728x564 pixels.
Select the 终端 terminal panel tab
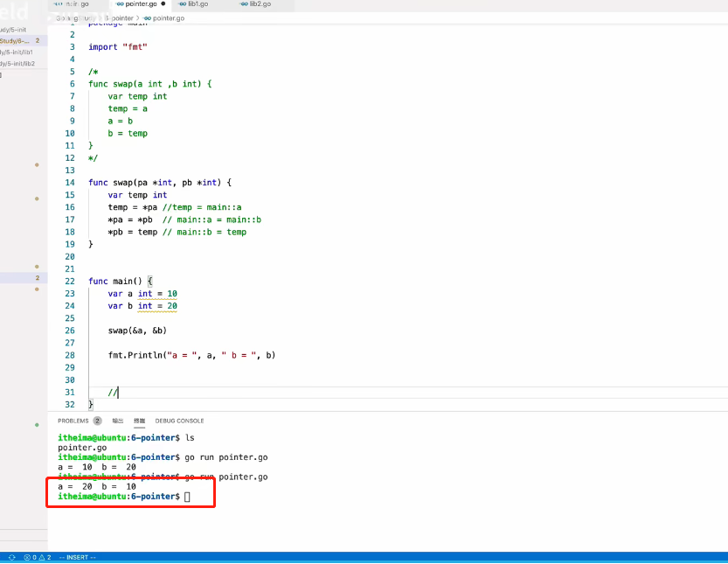[x=139, y=421]
